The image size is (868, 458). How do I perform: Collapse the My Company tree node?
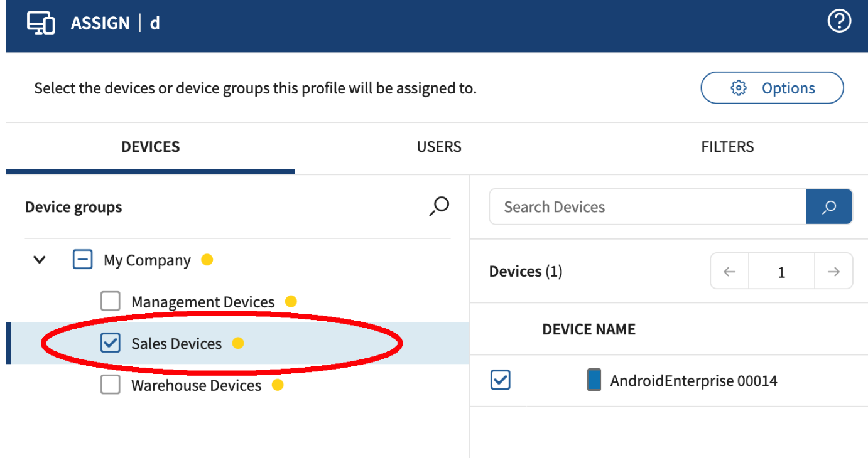40,260
